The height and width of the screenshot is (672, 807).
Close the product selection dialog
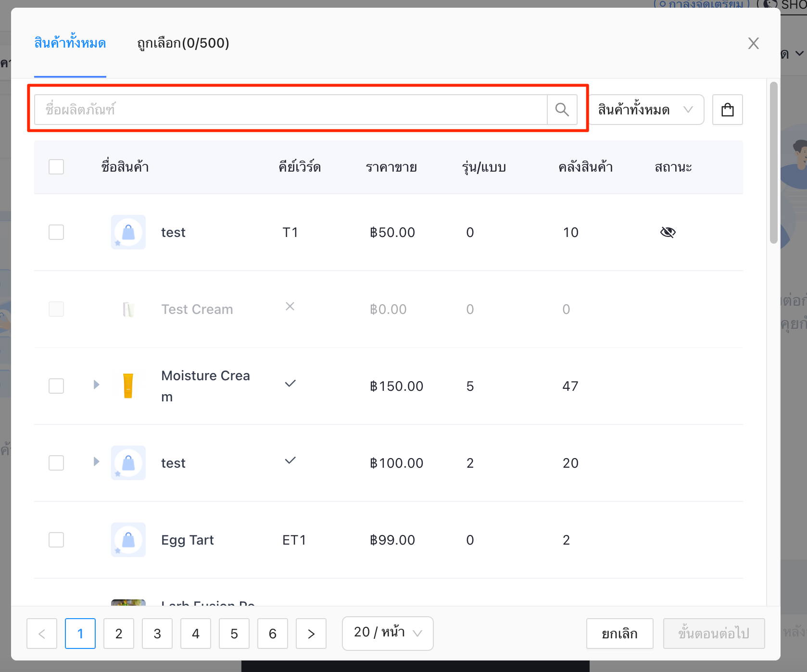[x=753, y=43]
